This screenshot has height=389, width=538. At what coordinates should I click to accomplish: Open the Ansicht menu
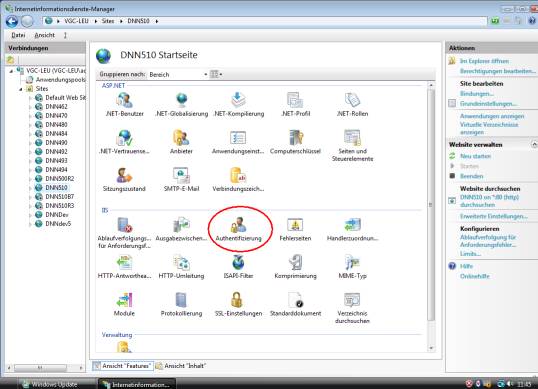tap(45, 35)
